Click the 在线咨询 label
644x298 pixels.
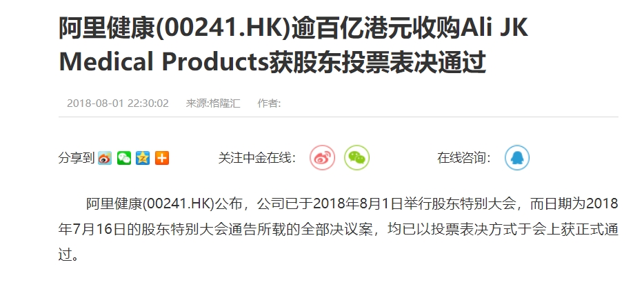click(x=464, y=158)
